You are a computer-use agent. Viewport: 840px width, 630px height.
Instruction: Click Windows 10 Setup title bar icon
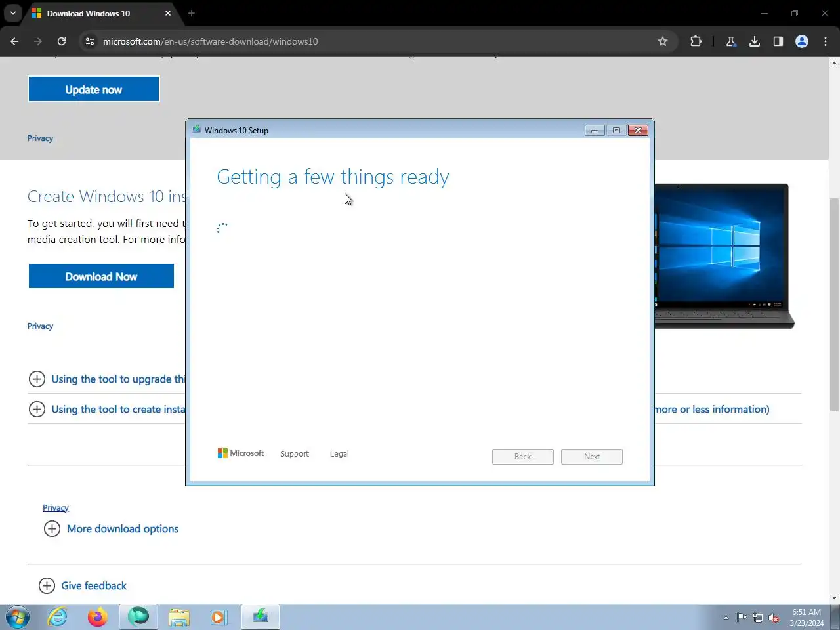196,129
